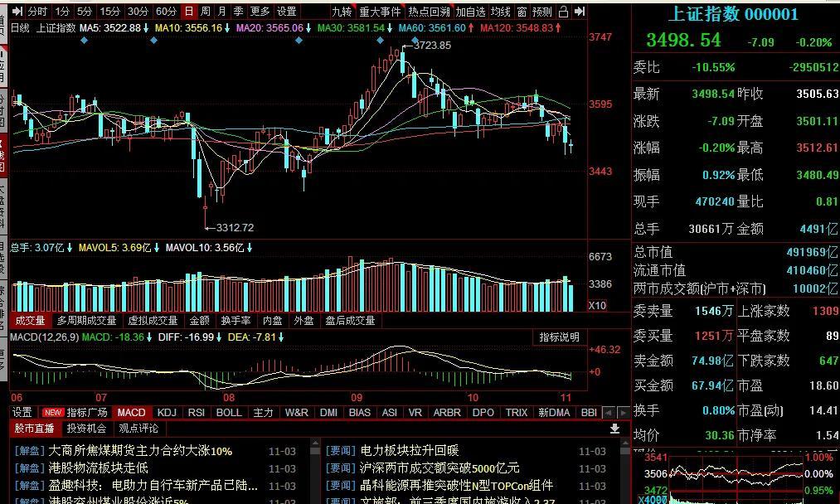
Task: Click the up arrow of the left news scrollbar
Action: pos(315,443)
